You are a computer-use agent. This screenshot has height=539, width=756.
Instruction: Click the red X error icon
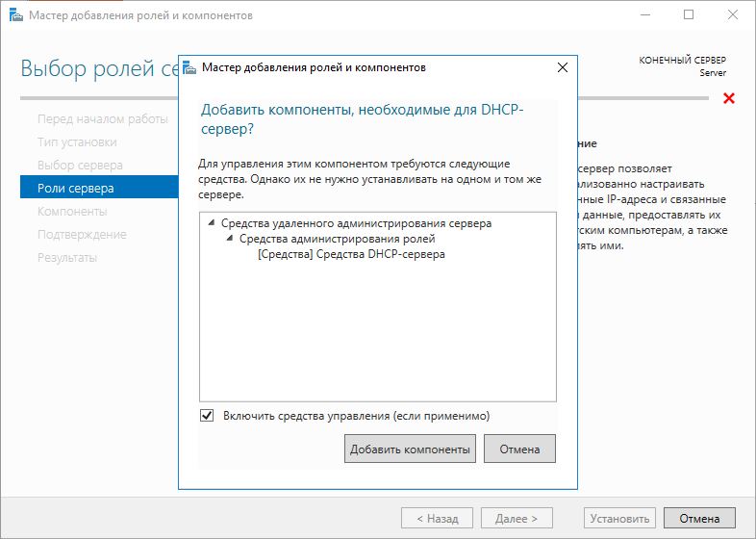pyautogui.click(x=729, y=98)
